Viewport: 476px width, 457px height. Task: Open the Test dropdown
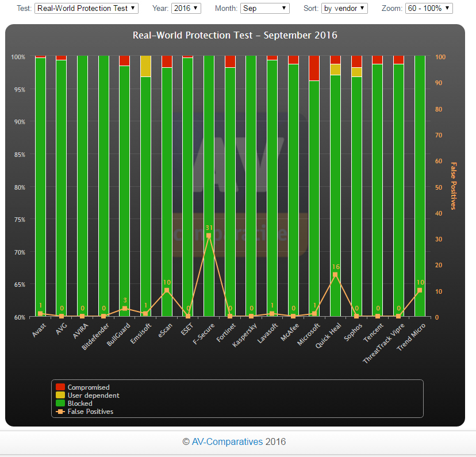click(x=86, y=8)
